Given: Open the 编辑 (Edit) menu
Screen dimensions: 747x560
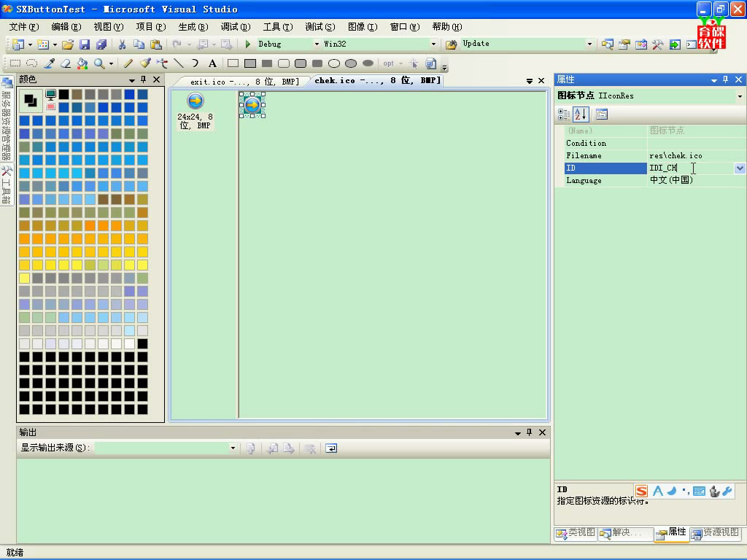Looking at the screenshot, I should point(66,27).
